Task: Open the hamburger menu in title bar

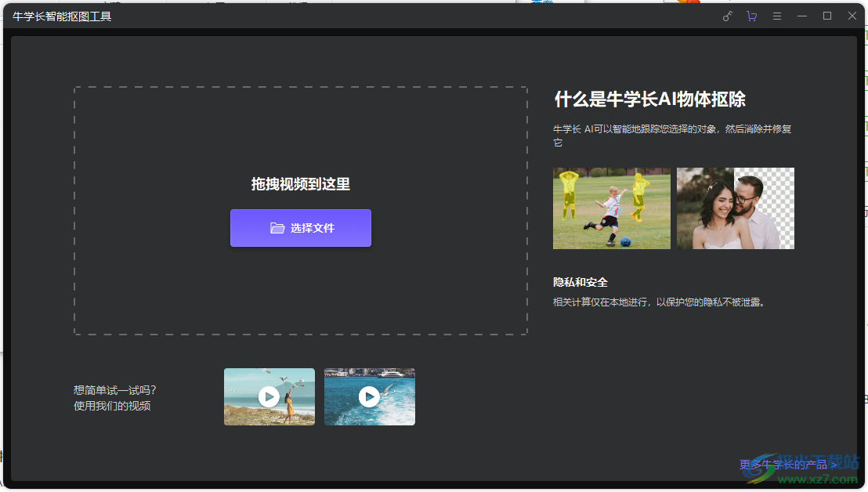Action: pos(776,15)
